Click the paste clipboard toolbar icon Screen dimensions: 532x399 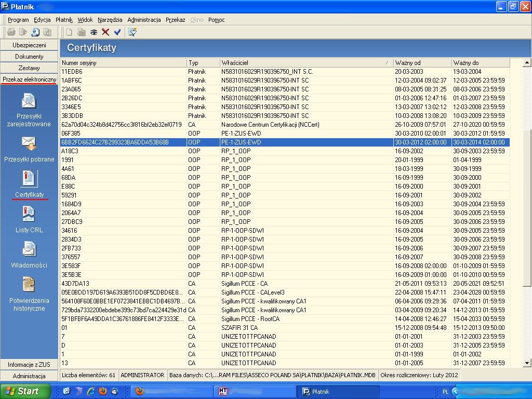point(82,32)
